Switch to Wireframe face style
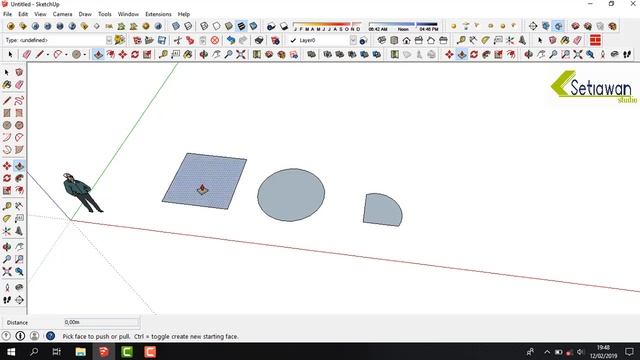Viewport: 640px width, 360px height. (x=204, y=26)
